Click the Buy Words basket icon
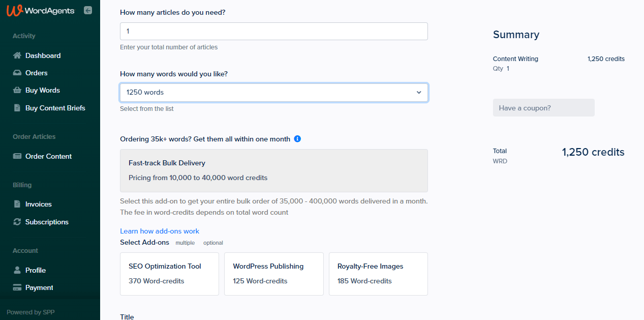The image size is (644, 320). coord(17,90)
